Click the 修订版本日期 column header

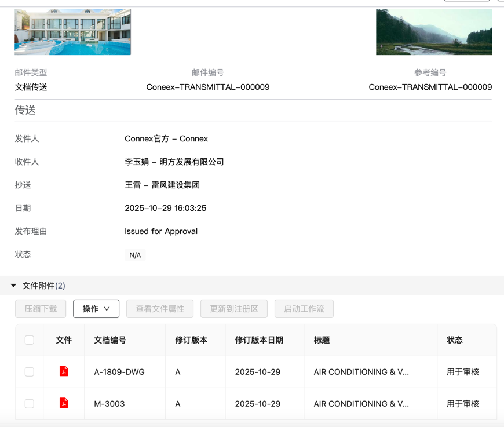point(259,340)
